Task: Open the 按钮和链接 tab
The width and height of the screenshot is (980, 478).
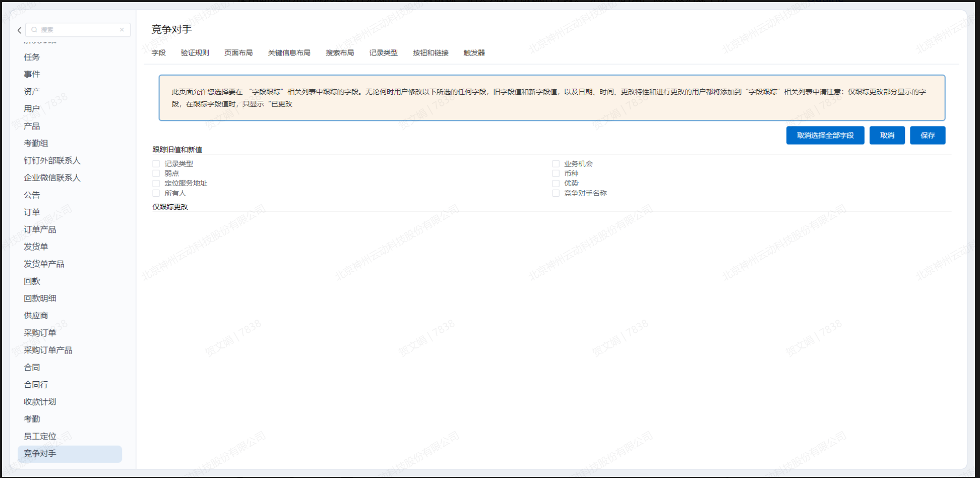Action: (430, 53)
